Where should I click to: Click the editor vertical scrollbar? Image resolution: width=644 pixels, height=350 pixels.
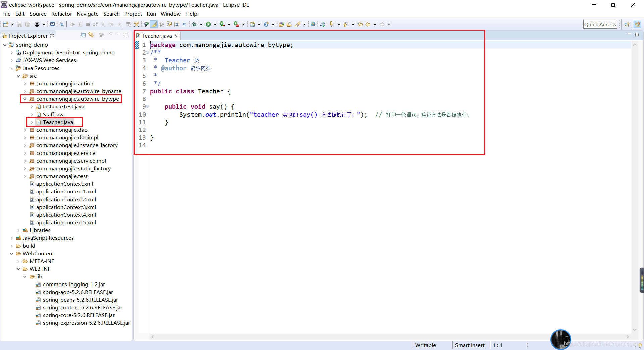click(x=634, y=187)
